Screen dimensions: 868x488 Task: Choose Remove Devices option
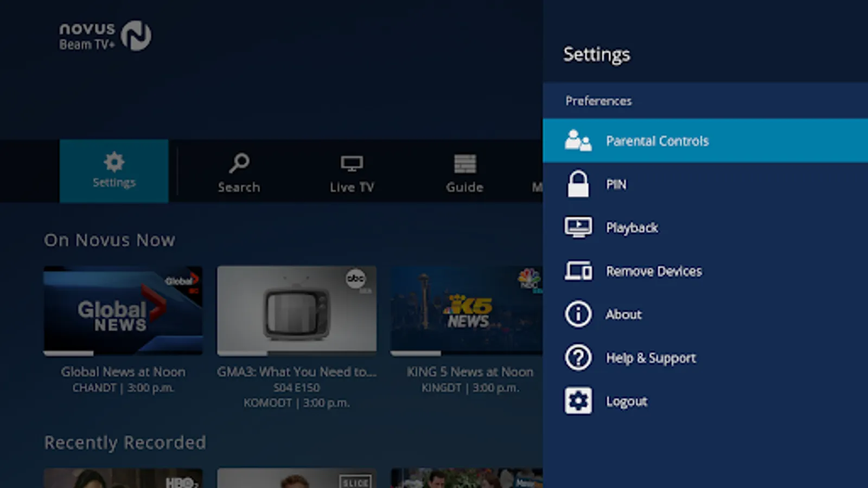[705, 271]
